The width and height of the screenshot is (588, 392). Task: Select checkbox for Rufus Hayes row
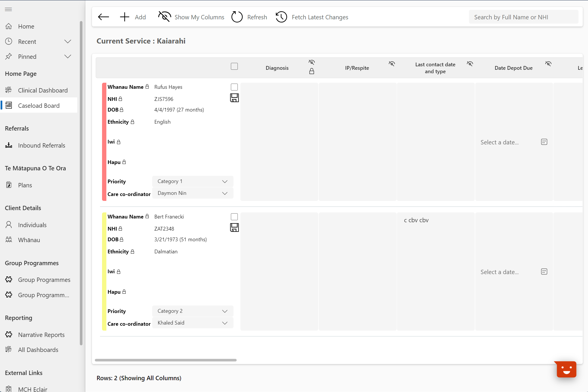(x=235, y=87)
